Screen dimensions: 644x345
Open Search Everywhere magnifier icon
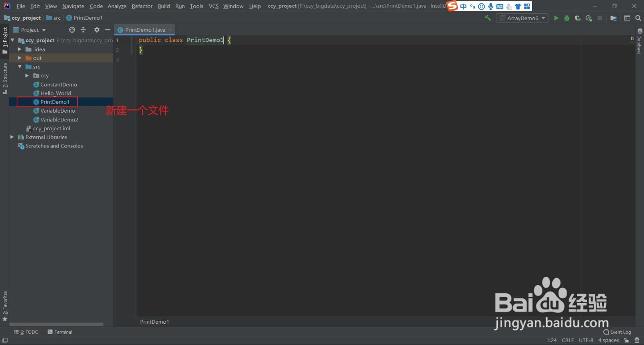pos(638,18)
